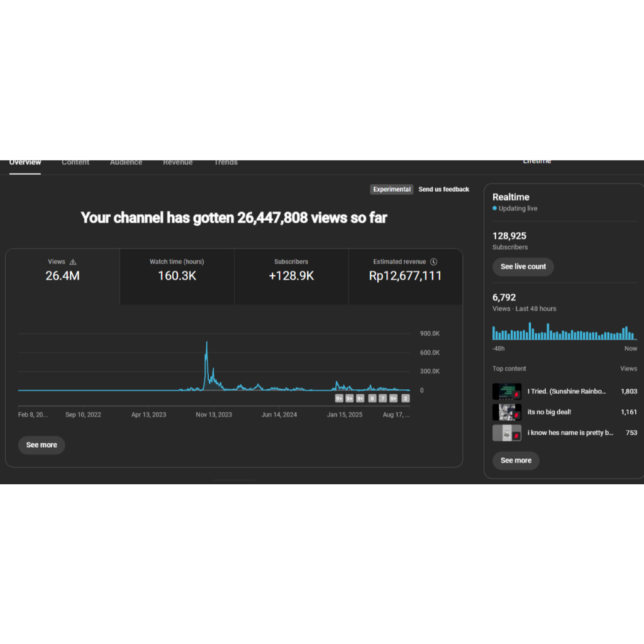644x644 pixels.
Task: Open the Trends tab
Action: (x=226, y=162)
